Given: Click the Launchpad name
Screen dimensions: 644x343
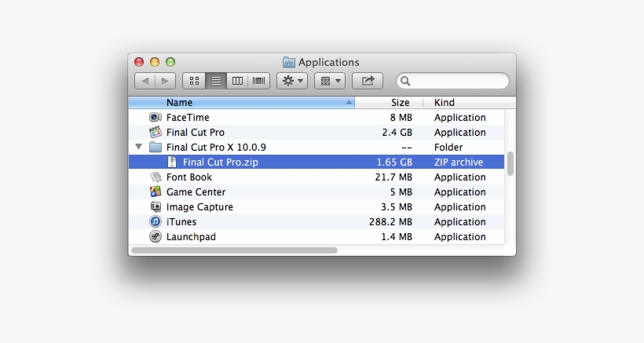Looking at the screenshot, I should tap(191, 237).
